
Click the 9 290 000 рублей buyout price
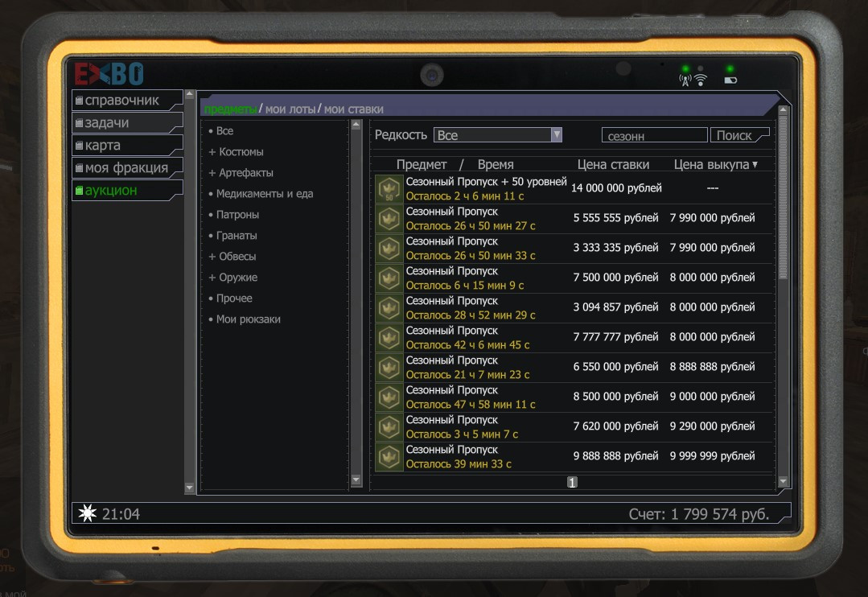click(x=713, y=426)
